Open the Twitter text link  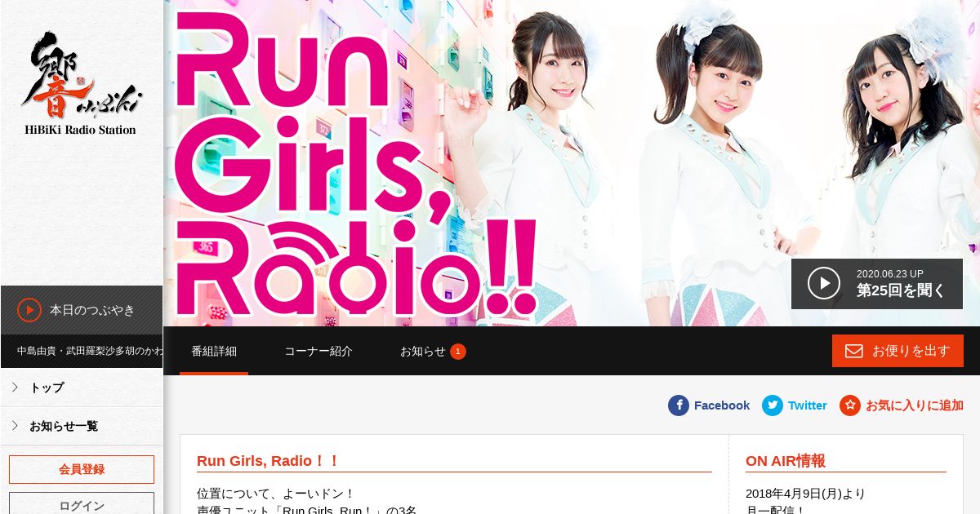[808, 405]
